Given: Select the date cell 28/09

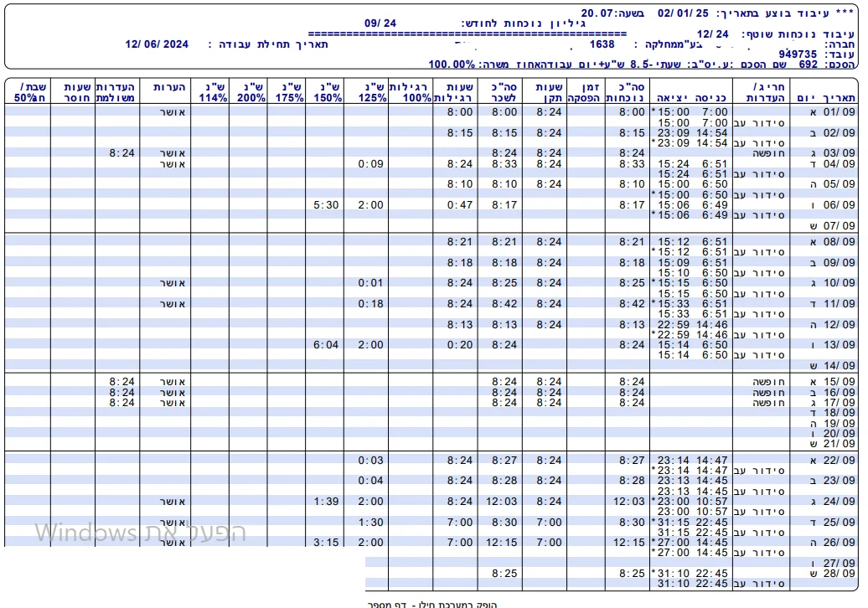Looking at the screenshot, I should click(840, 573).
